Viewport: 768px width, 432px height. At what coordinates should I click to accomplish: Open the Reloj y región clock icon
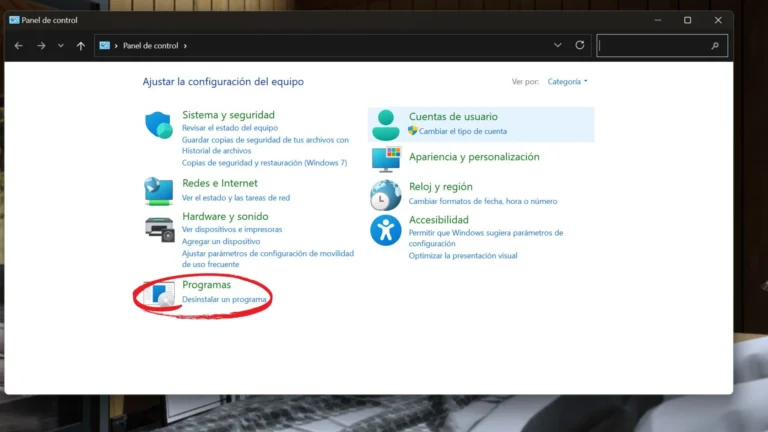click(x=385, y=195)
